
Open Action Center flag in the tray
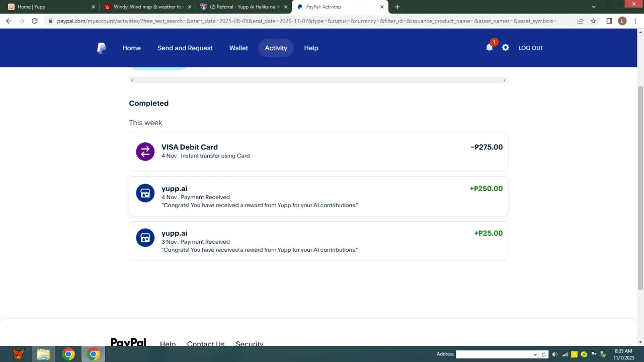point(594,354)
